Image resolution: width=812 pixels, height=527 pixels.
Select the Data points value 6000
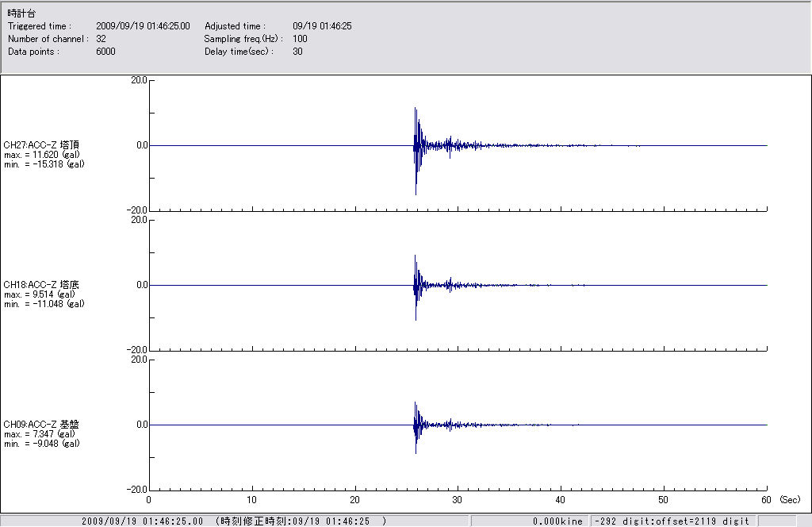tap(105, 52)
